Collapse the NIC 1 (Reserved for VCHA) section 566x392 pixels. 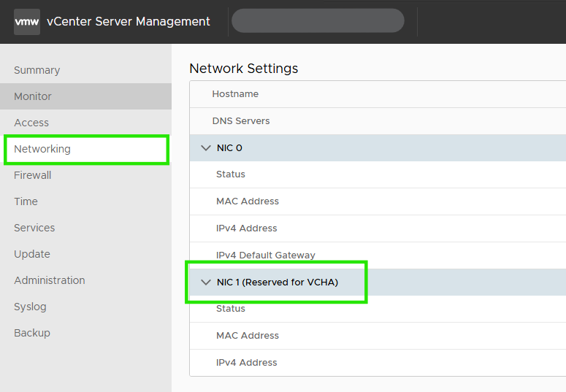tap(205, 283)
